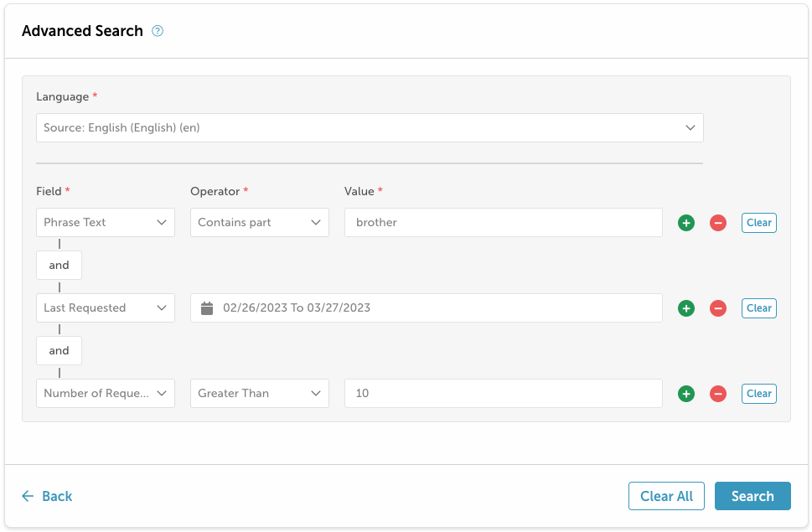Open the calendar icon in the date range field
The width and height of the screenshot is (812, 532).
coord(207,308)
